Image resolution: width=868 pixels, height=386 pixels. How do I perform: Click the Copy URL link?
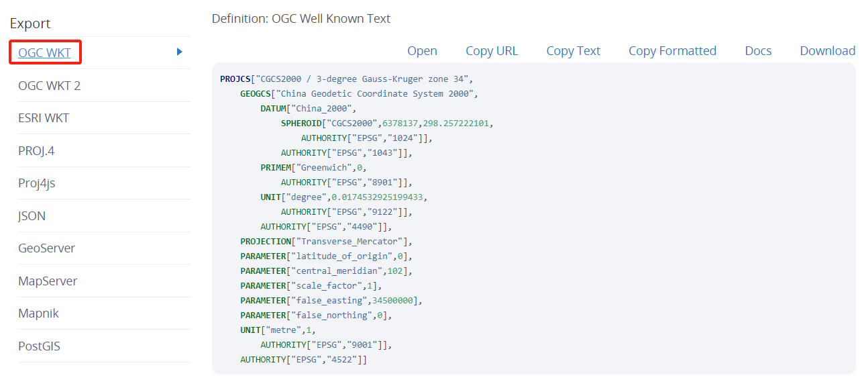(492, 51)
